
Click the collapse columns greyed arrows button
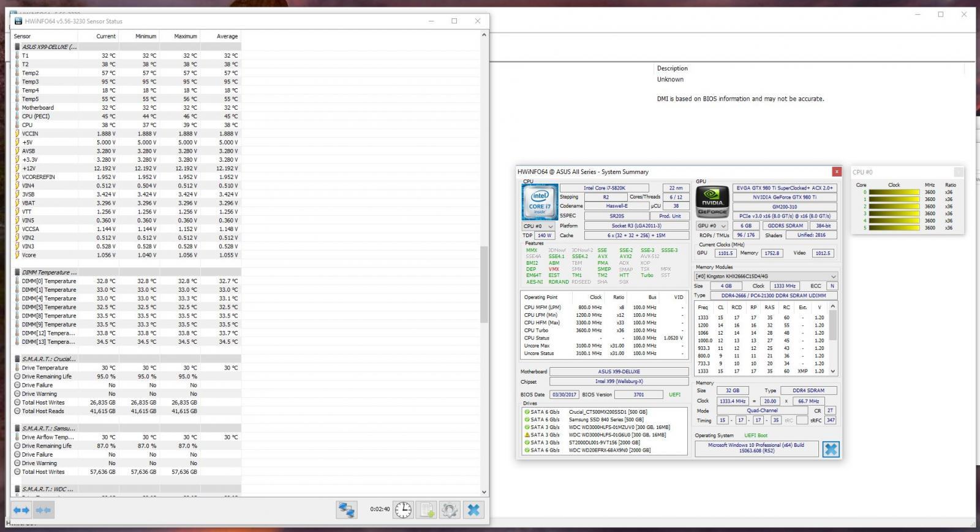(x=43, y=509)
